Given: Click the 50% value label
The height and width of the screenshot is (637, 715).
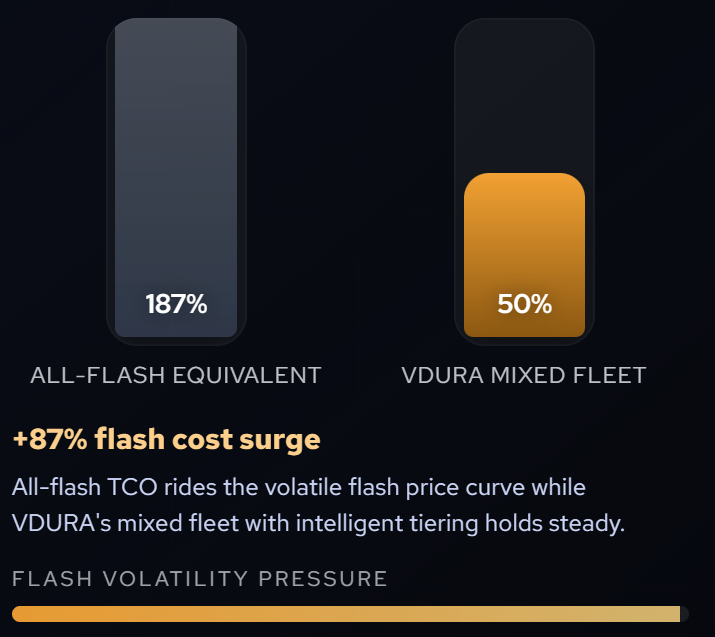Looking at the screenshot, I should [524, 304].
